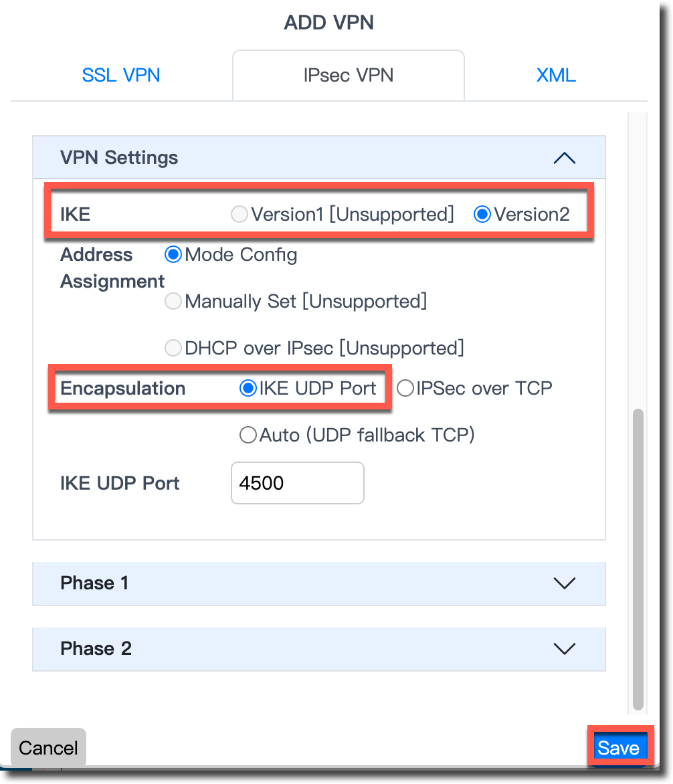Click the IKE UDP Port input field
Viewport: 673px width, 784px height.
coord(297,483)
